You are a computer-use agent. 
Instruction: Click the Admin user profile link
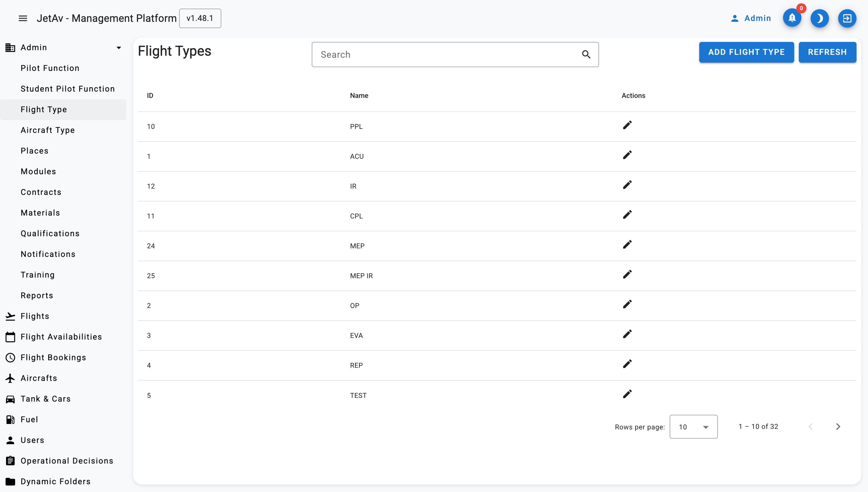point(751,18)
